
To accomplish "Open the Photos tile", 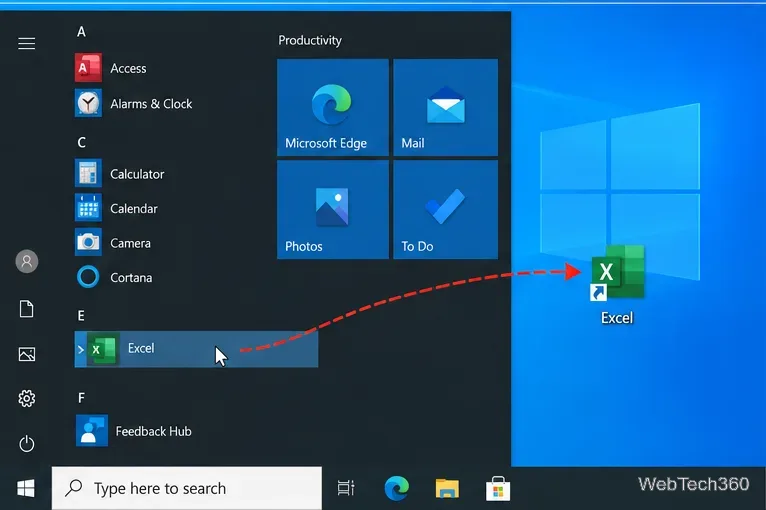I will 333,210.
